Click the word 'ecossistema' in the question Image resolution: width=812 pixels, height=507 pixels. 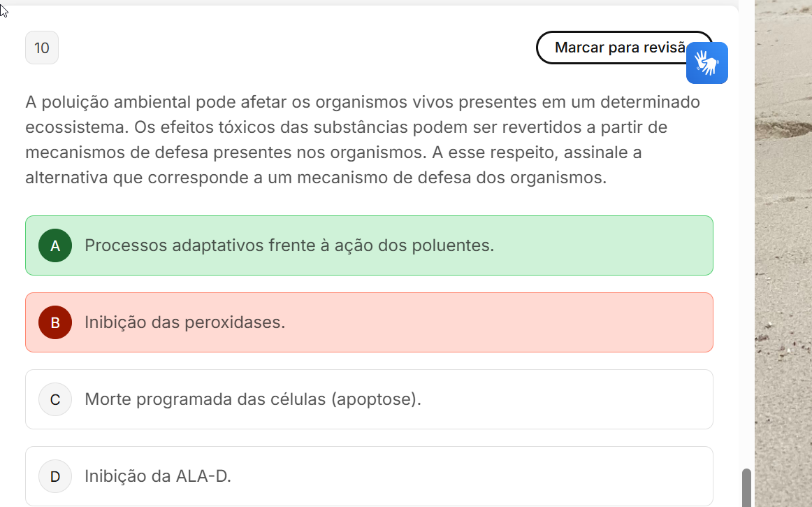[x=68, y=127]
